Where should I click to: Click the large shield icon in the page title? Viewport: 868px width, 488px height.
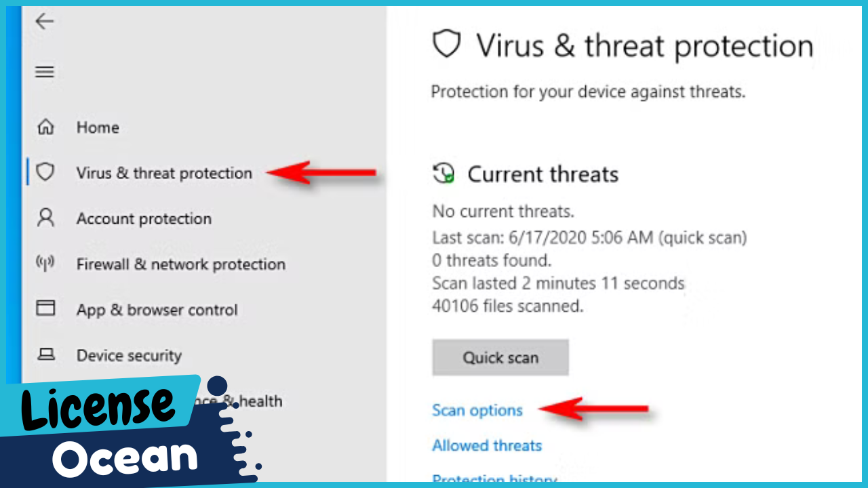[447, 45]
